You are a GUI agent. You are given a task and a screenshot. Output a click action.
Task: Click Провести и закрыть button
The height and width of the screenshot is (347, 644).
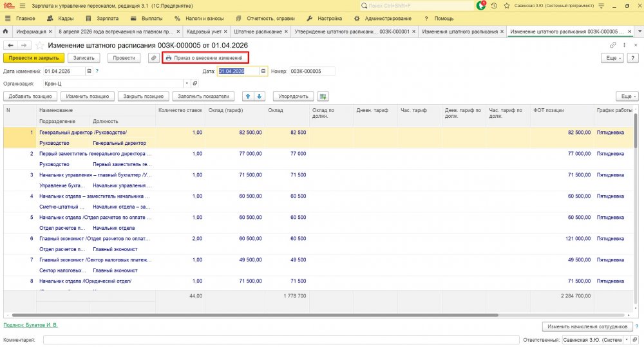(33, 58)
